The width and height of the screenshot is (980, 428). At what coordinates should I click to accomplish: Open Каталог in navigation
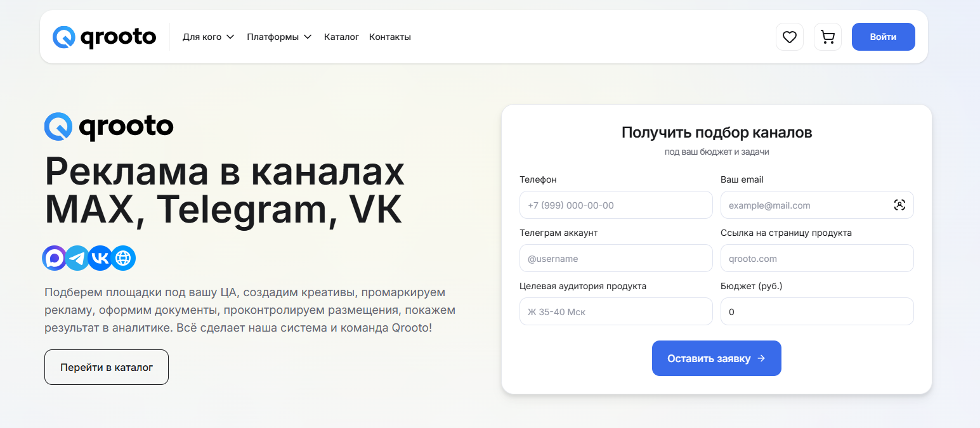pyautogui.click(x=341, y=37)
